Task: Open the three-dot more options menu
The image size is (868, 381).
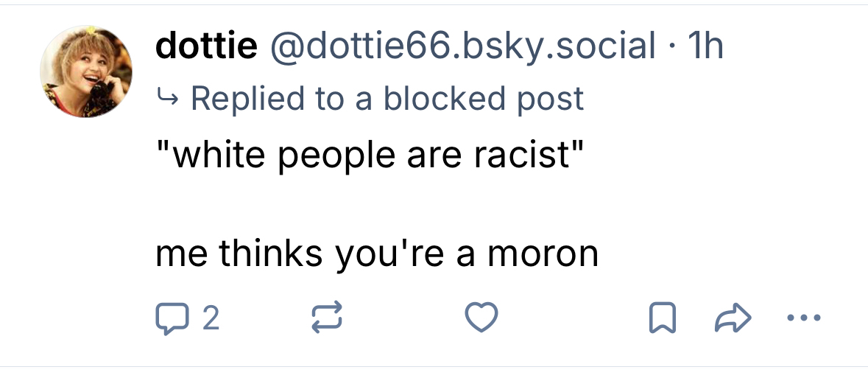Action: coord(802,318)
